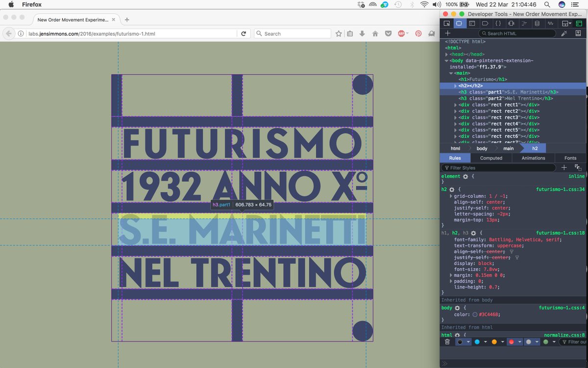Open dropdown beside green Server filter
The image size is (588, 368).
point(554,342)
